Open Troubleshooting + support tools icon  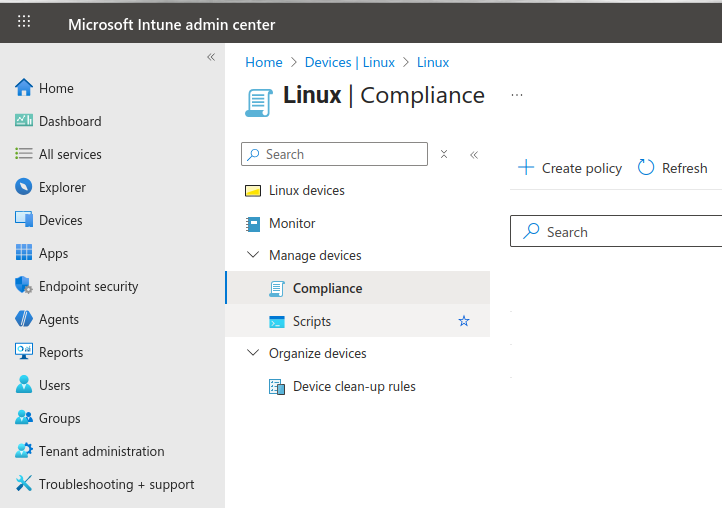[x=24, y=484]
